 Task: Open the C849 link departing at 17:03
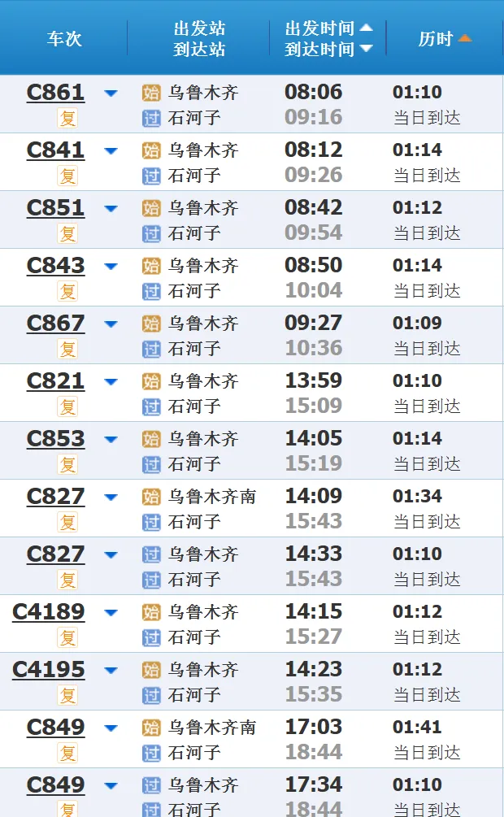pos(55,728)
